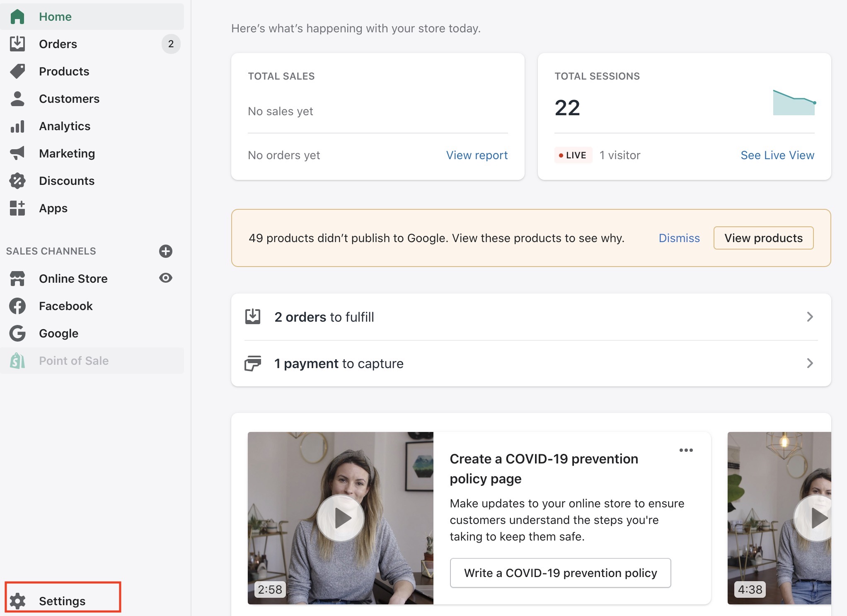Open the Google sales channel
Image resolution: width=847 pixels, height=616 pixels.
click(58, 333)
